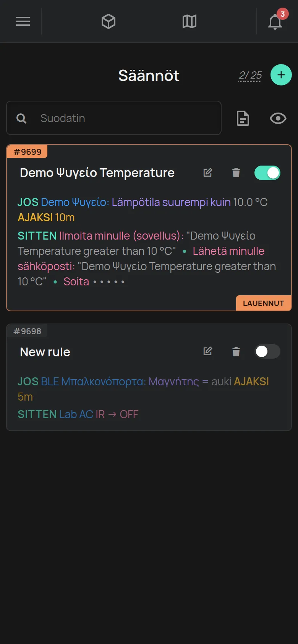Add a new rule with plus button
The width and height of the screenshot is (298, 644).
pos(281,75)
